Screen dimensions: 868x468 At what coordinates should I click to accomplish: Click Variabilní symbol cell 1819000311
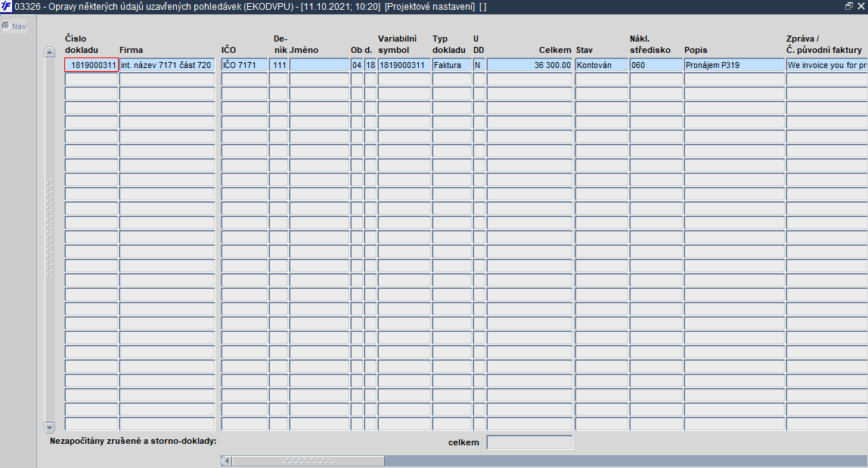pos(404,65)
